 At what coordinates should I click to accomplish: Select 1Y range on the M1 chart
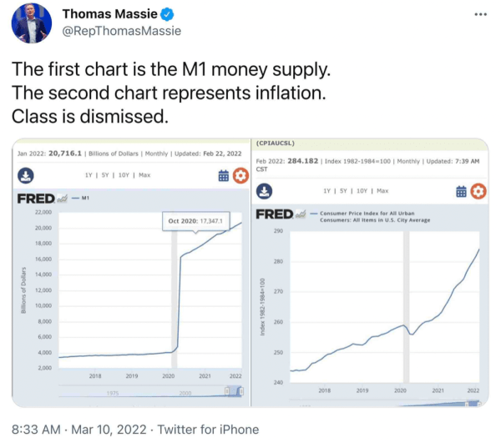coord(89,175)
